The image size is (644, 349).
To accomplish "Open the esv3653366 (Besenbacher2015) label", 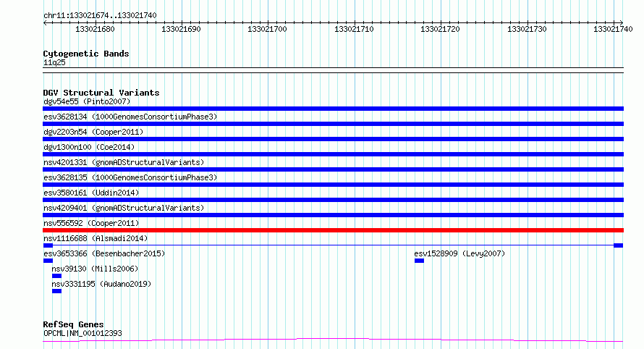I will tap(104, 253).
